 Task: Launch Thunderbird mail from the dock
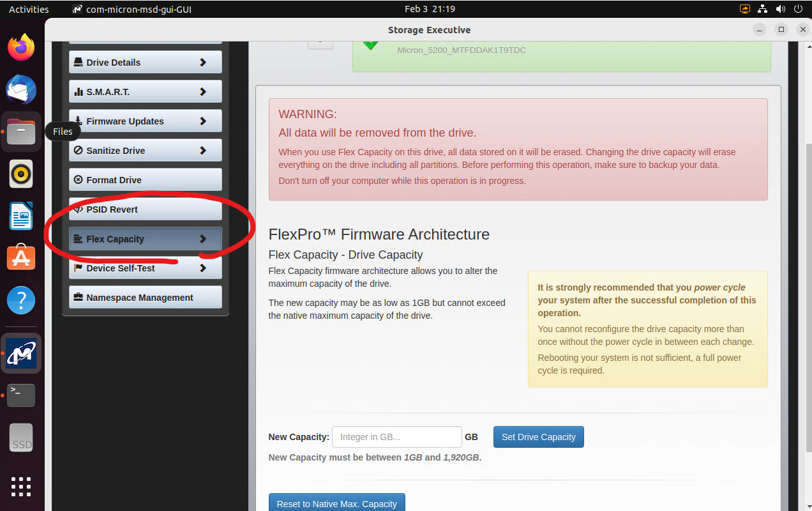[x=21, y=89]
